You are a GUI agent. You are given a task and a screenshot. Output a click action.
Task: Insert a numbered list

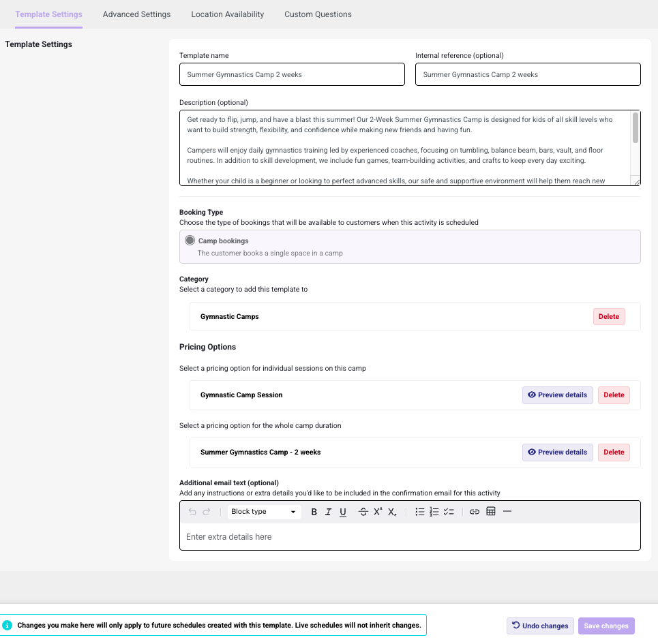pyautogui.click(x=434, y=512)
